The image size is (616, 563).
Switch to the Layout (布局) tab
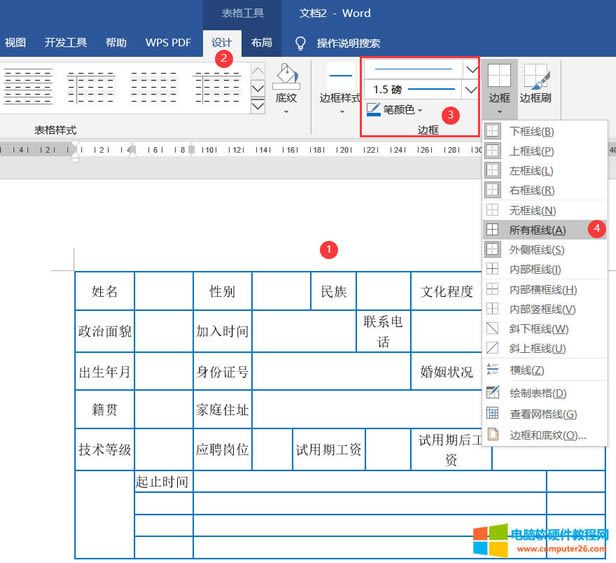click(261, 43)
